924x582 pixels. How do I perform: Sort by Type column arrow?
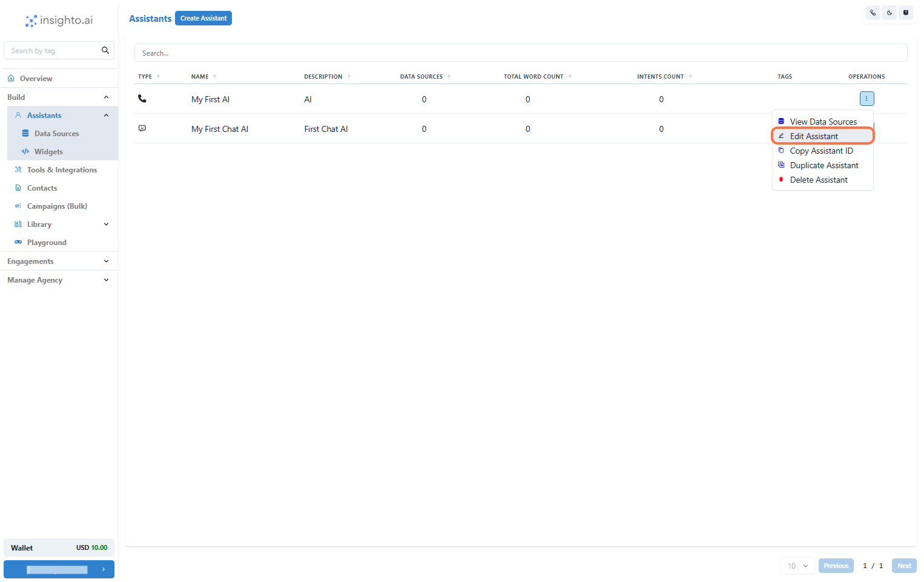159,77
